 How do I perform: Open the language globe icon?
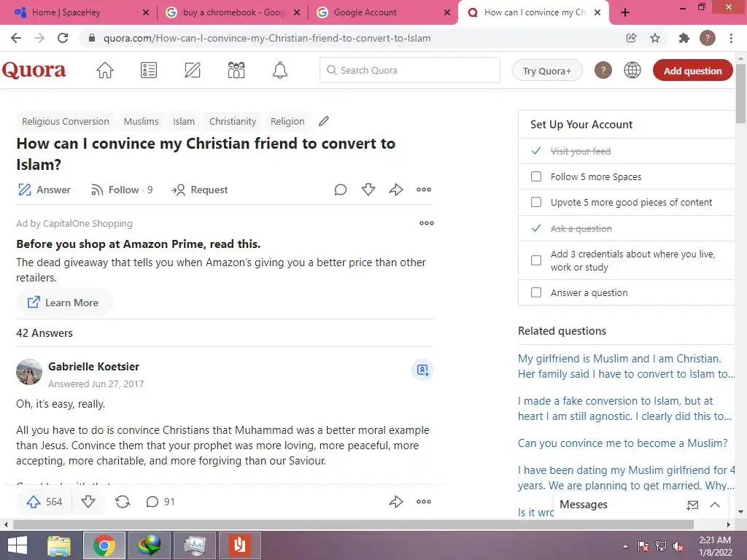point(632,71)
